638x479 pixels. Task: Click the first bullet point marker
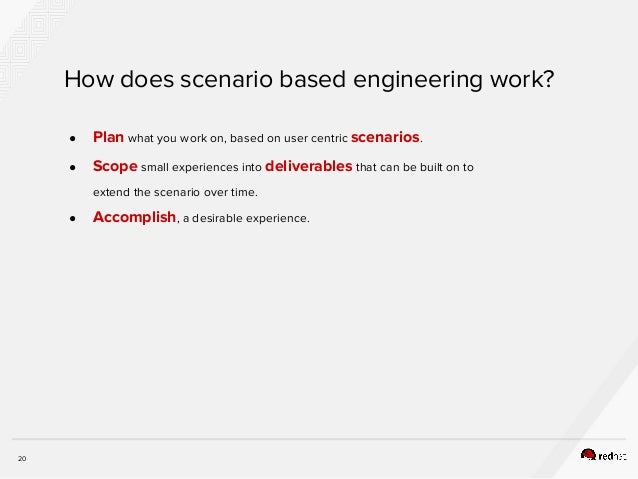click(73, 139)
